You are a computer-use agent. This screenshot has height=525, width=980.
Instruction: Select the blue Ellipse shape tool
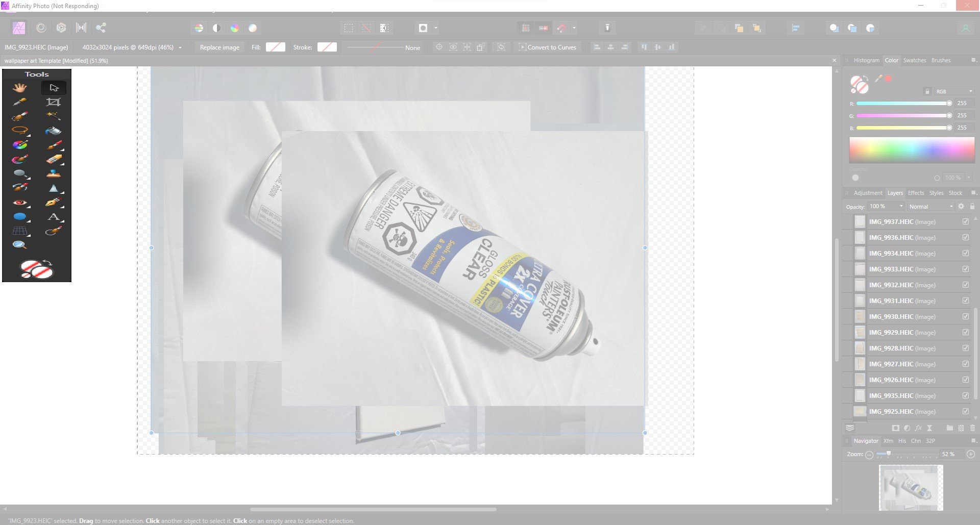pyautogui.click(x=20, y=217)
